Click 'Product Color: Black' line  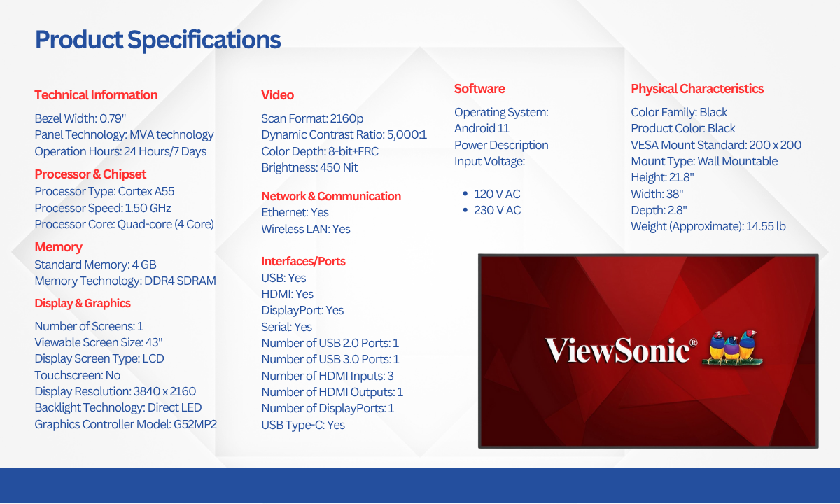pyautogui.click(x=683, y=128)
